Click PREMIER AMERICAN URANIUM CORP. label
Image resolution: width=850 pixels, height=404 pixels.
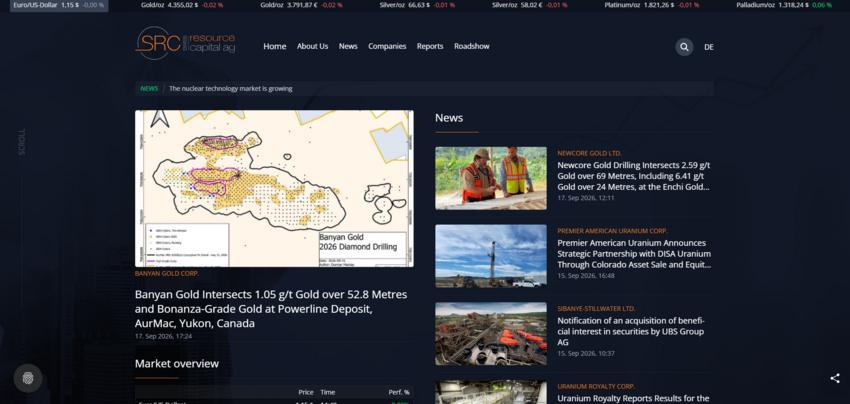pyautogui.click(x=613, y=231)
